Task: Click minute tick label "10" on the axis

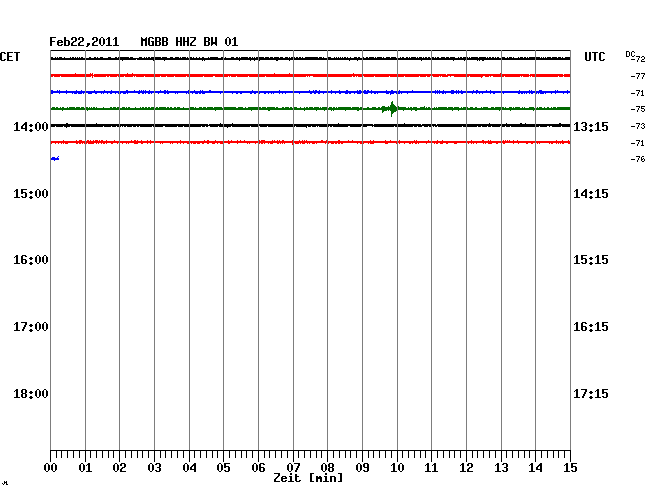Action: click(x=397, y=468)
